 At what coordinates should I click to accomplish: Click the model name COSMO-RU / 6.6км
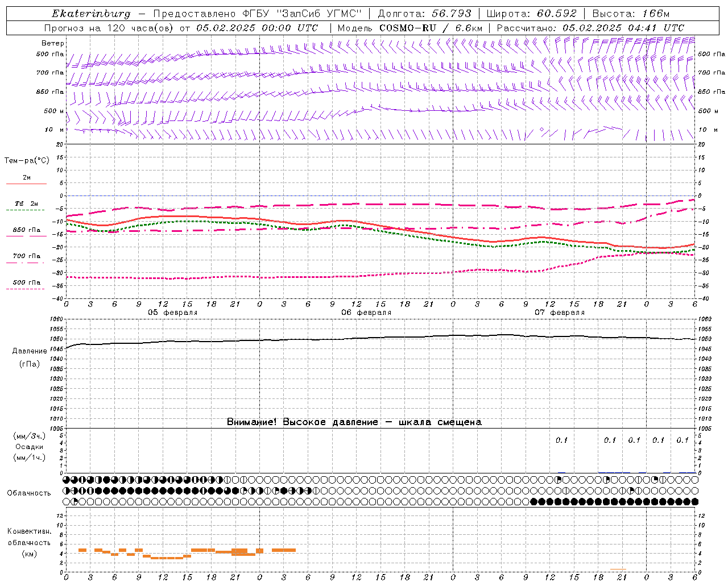click(431, 28)
